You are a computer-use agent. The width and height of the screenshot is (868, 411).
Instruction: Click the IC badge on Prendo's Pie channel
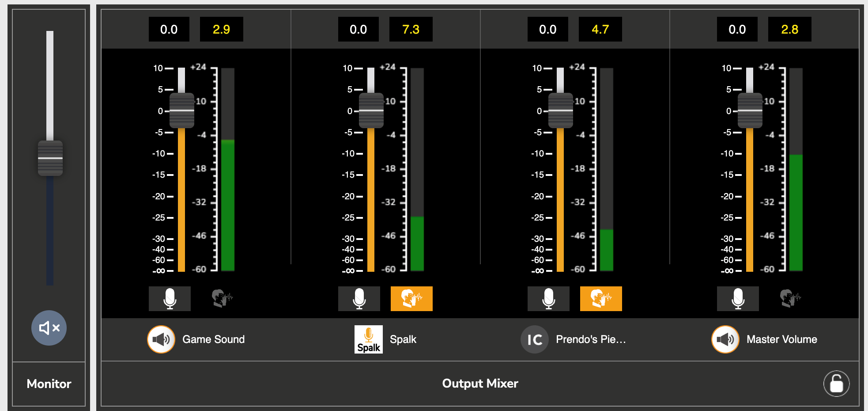point(534,339)
